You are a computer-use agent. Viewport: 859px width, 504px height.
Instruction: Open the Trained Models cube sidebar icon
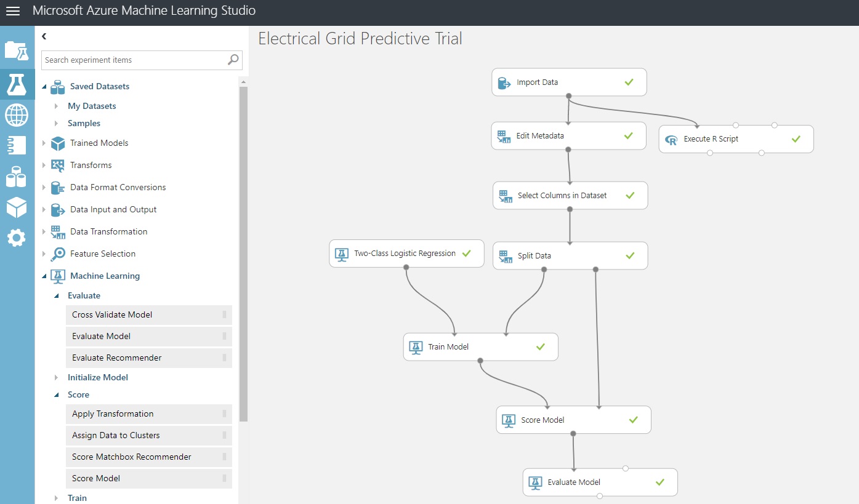click(17, 208)
